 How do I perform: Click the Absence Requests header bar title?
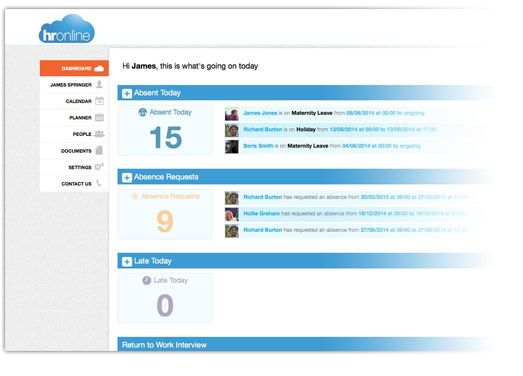166,177
